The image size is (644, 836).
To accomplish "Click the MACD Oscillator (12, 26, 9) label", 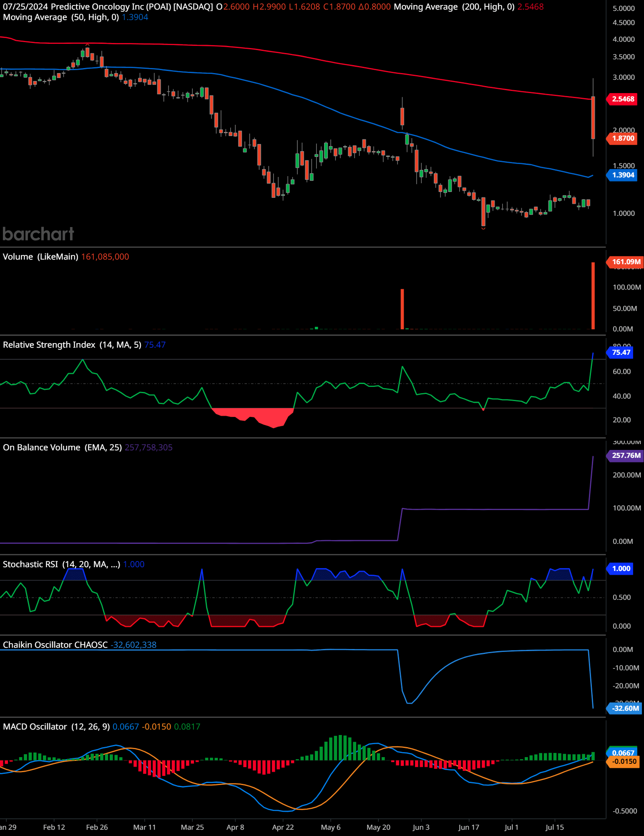I will 56,727.
